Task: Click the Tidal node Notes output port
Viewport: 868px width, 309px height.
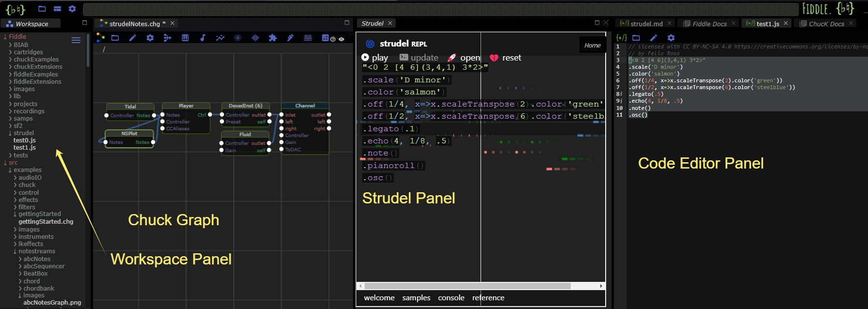Action: [154, 115]
